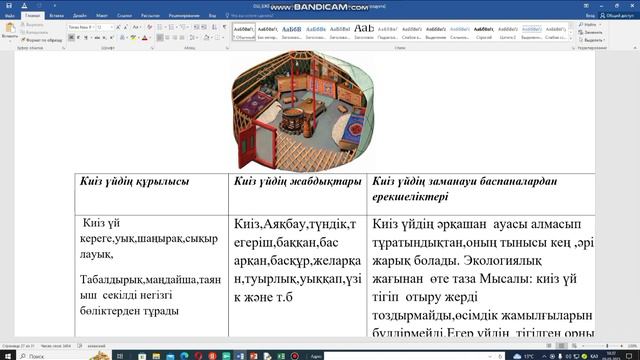Toggle Bold formatting
The width and height of the screenshot is (640, 360).
[x=71, y=38]
